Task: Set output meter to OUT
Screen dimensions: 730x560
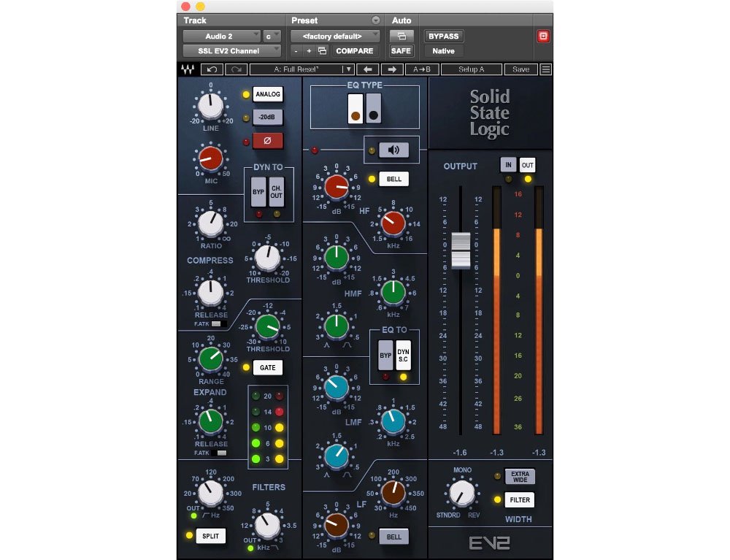Action: click(x=528, y=165)
